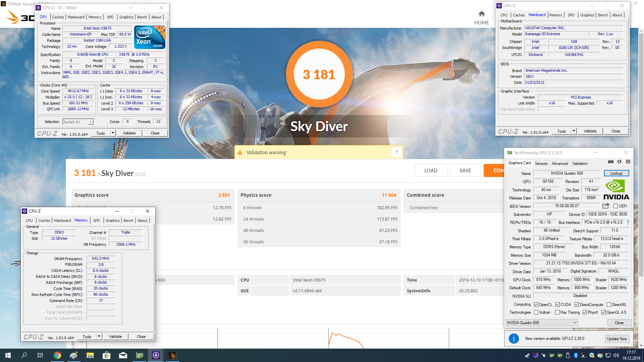Click the BIOS export icon in GPU-Z
The width and height of the screenshot is (644, 362).
point(606,206)
